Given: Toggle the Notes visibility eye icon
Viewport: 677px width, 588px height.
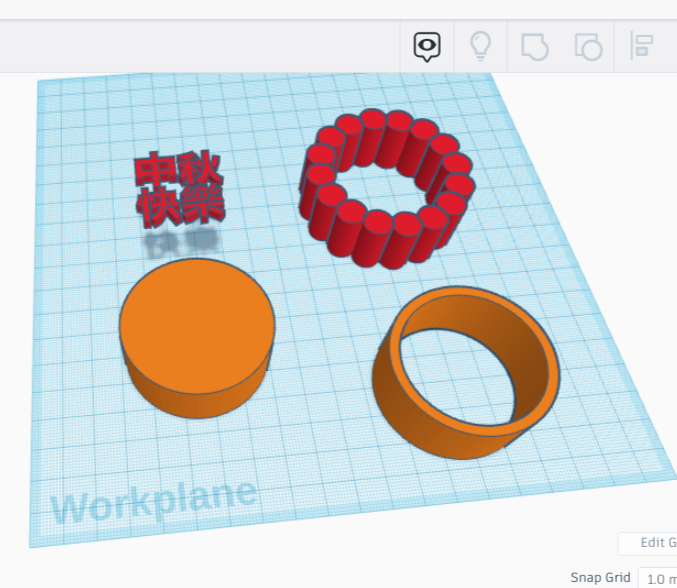Looking at the screenshot, I should [427, 46].
